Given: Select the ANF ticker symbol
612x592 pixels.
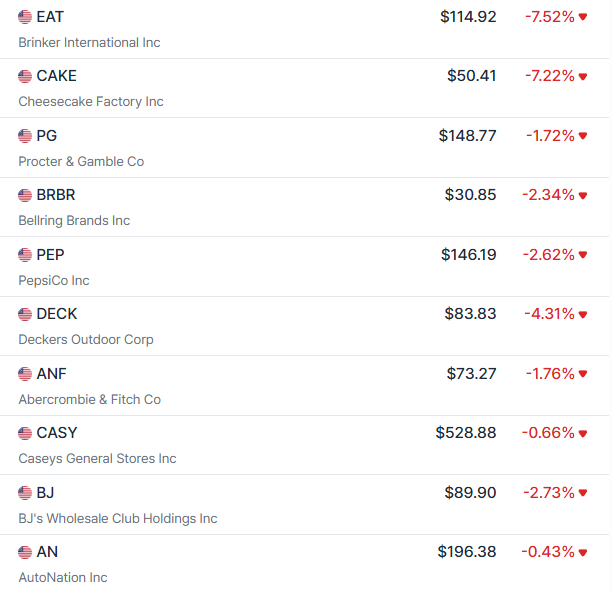Looking at the screenshot, I should (51, 374).
